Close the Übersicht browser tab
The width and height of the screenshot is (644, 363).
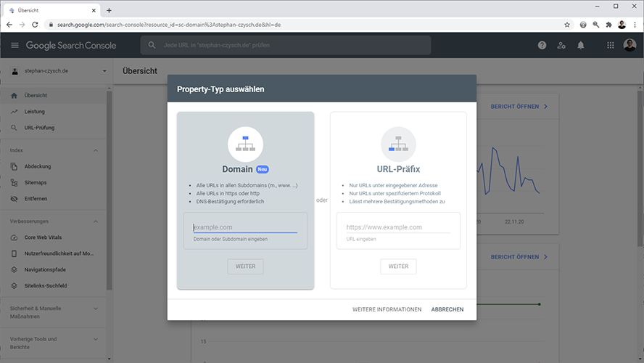(94, 11)
